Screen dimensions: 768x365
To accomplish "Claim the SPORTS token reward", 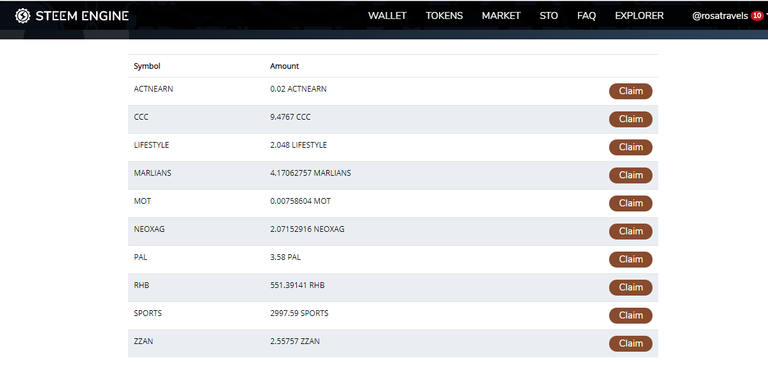I will [630, 315].
